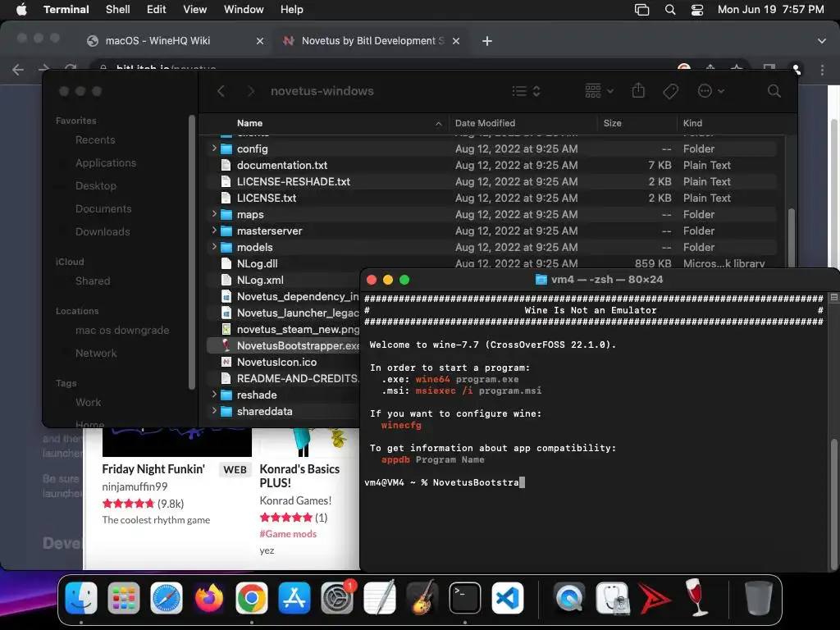
Task: Open Disk Utility from the Dock
Action: click(612, 597)
